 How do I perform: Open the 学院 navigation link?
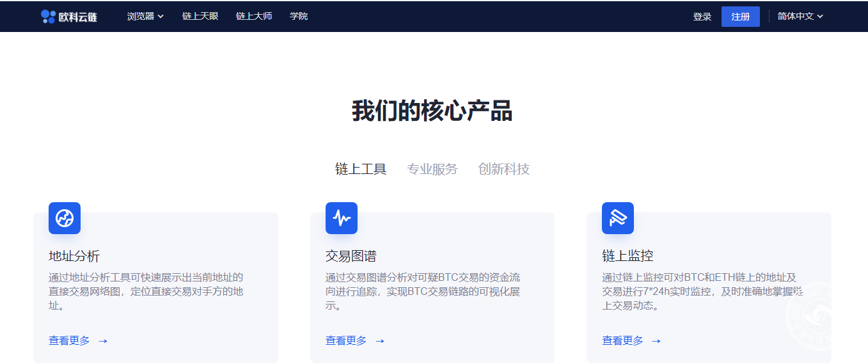(299, 16)
